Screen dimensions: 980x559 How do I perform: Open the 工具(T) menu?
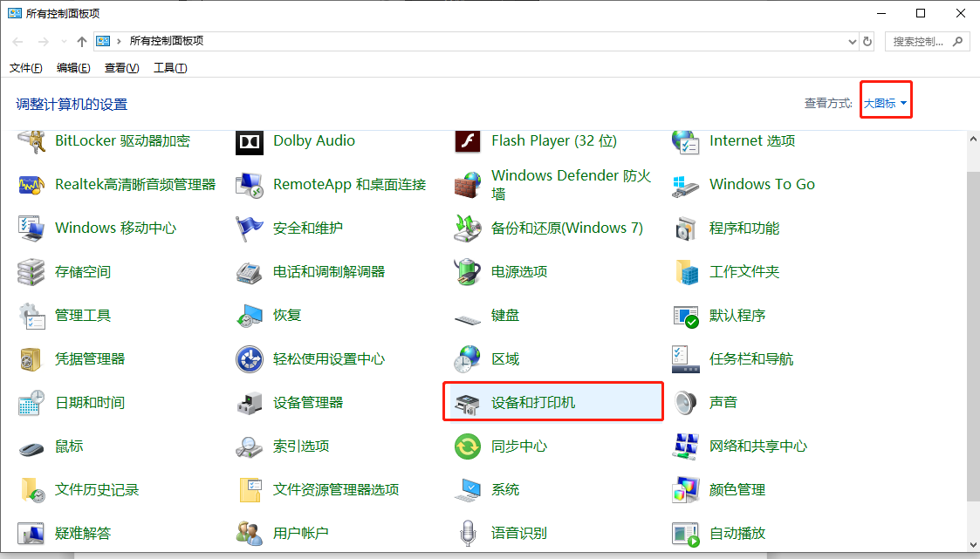pyautogui.click(x=170, y=68)
